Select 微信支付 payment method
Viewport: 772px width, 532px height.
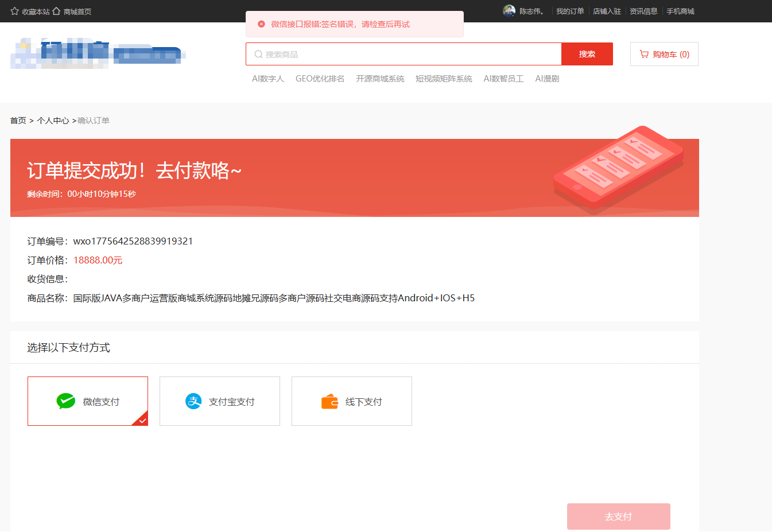pyautogui.click(x=88, y=401)
